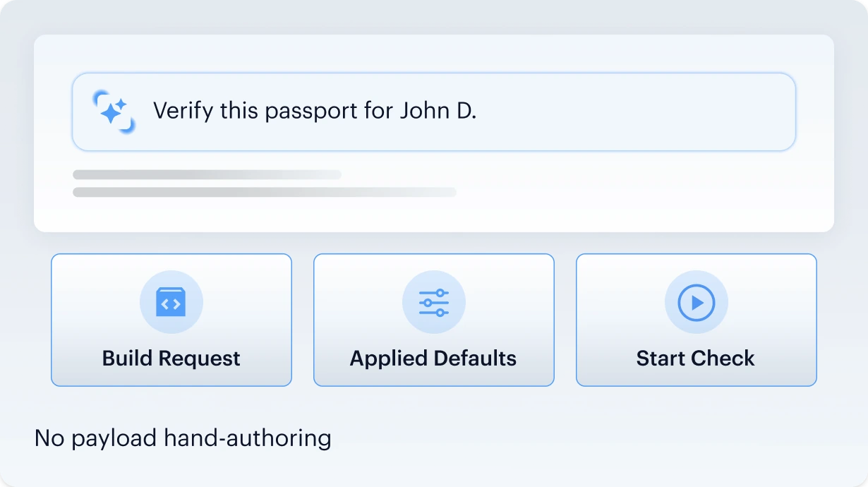The image size is (868, 487).
Task: Click the Applied Defaults sliders icon
Action: point(434,303)
